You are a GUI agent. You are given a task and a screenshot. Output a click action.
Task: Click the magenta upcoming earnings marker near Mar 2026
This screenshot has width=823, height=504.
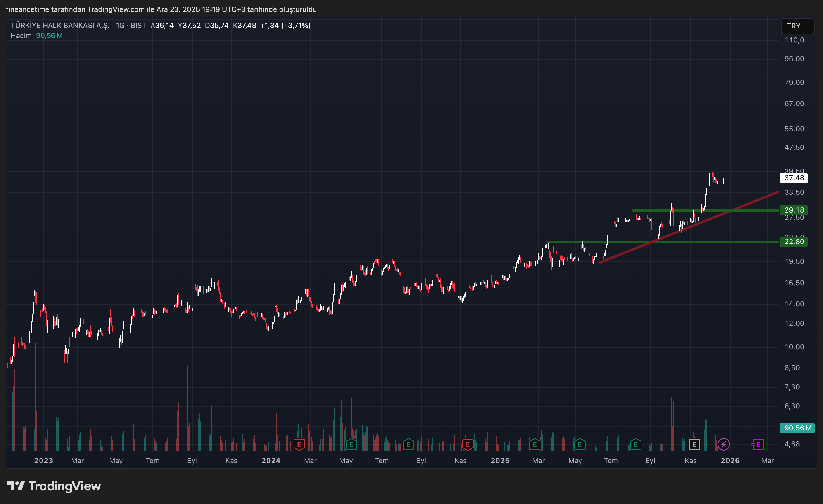[758, 444]
